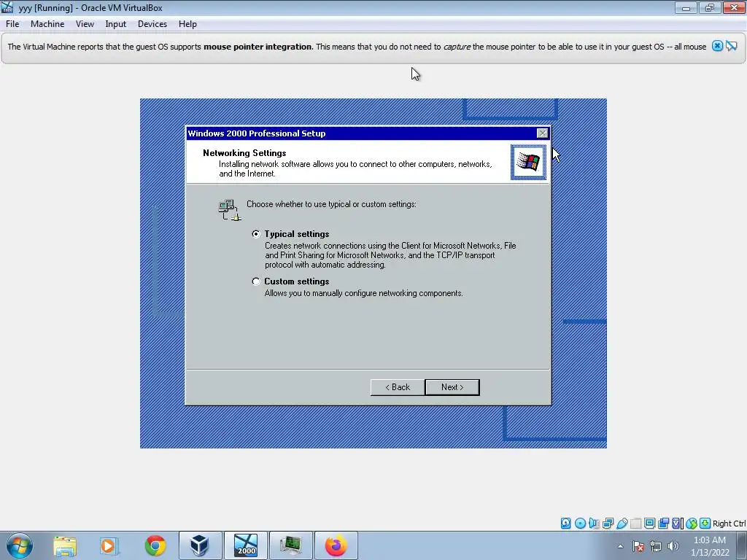Click the recording status icon

coord(663,524)
